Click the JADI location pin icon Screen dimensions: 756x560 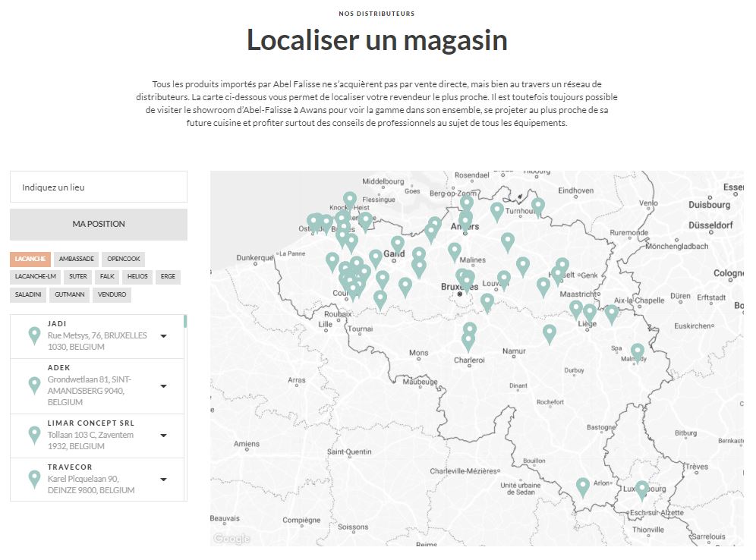[34, 335]
